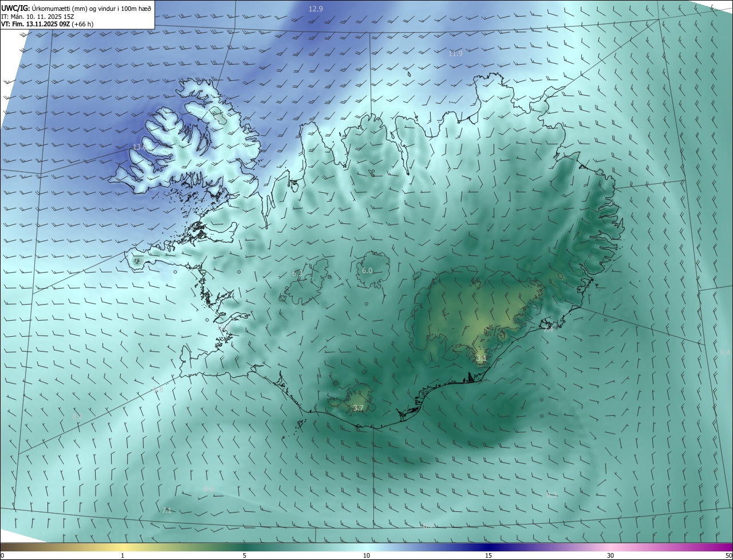This screenshot has height=560, width=733.
Task: Click the pale yellow colorbar segment above 1
Action: [123, 547]
